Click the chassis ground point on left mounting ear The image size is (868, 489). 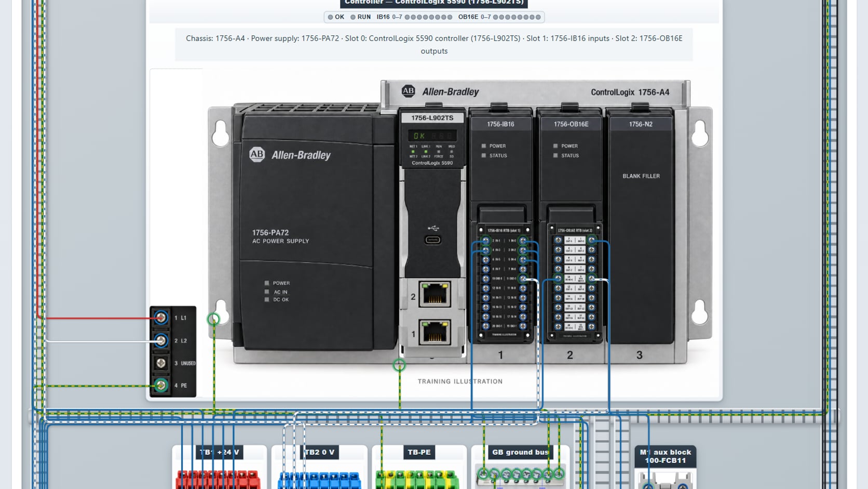pyautogui.click(x=213, y=319)
